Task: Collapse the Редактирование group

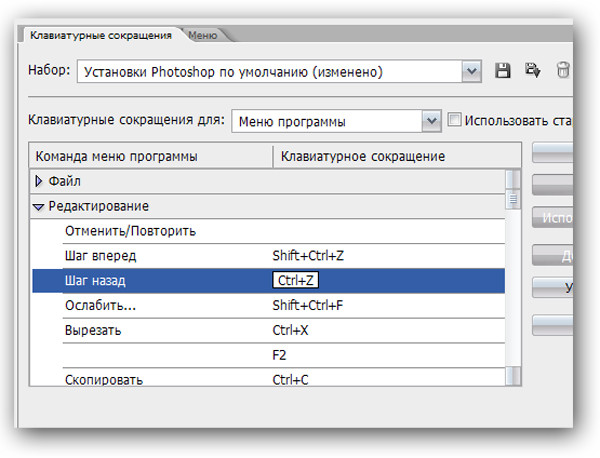Action: pyautogui.click(x=38, y=207)
